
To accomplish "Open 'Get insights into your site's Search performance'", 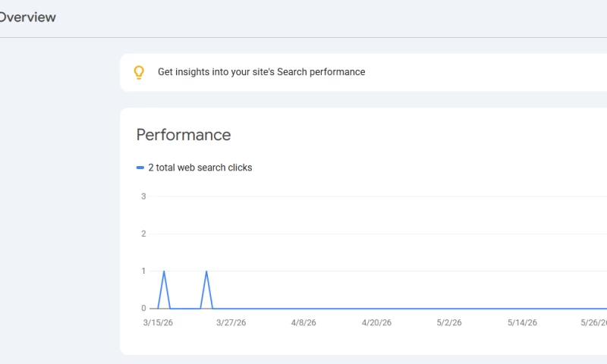I will [x=261, y=72].
